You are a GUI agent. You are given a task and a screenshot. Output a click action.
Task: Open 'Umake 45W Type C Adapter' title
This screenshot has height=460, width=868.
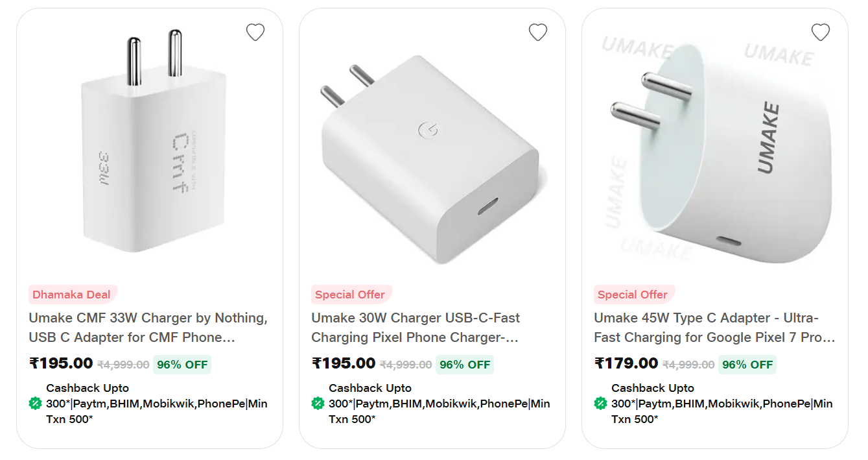[x=714, y=328]
